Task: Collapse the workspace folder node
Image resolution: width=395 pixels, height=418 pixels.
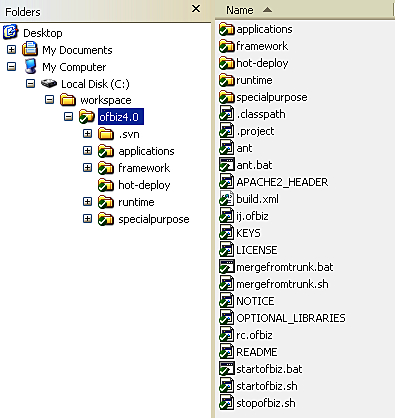Action: coord(50,100)
